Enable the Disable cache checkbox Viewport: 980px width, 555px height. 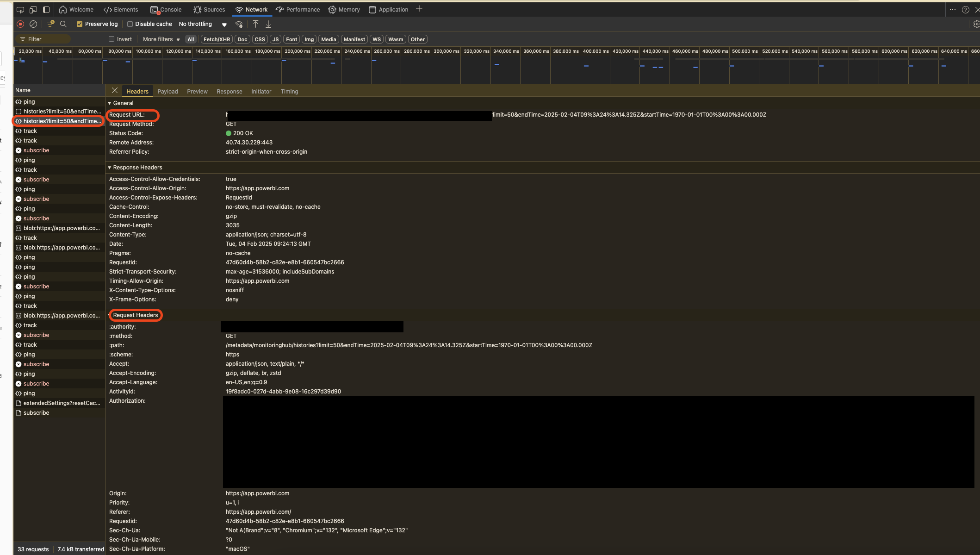coord(130,24)
